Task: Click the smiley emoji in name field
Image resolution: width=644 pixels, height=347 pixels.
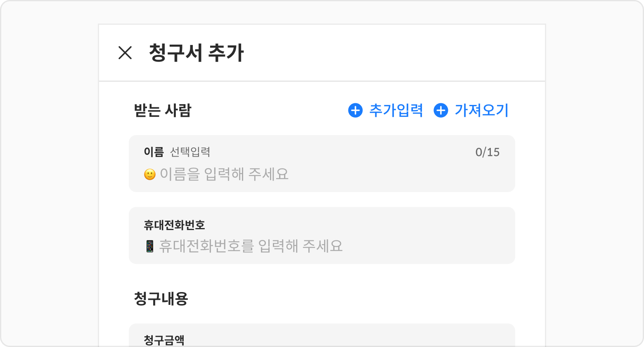Action: click(x=149, y=174)
